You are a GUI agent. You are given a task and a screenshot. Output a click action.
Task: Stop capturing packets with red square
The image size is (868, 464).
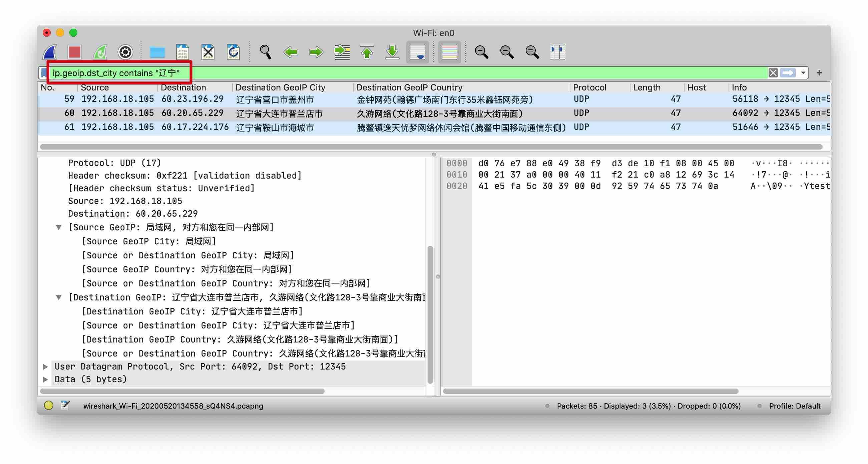(x=74, y=52)
